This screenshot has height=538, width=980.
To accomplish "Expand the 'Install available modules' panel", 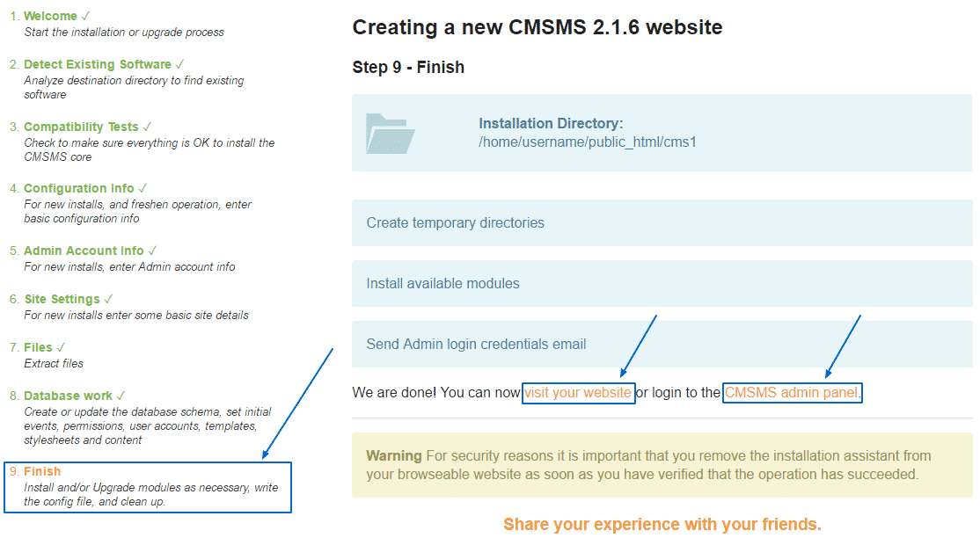I will [662, 283].
